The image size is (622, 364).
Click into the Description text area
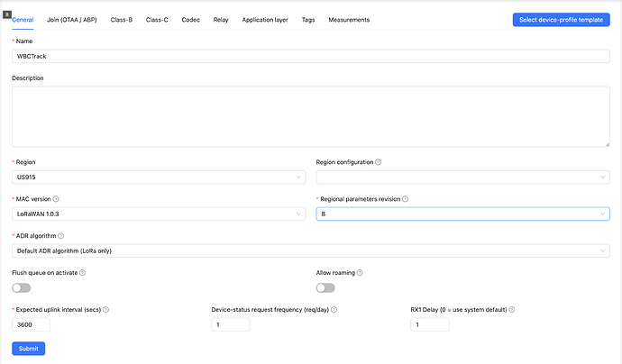[310, 115]
